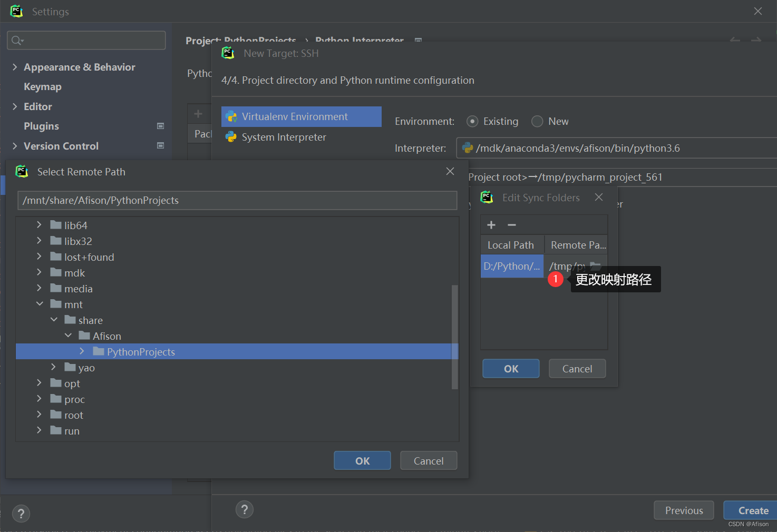Screen dimensions: 777x532
Task: Expand the Editor settings section
Action: tap(15, 106)
